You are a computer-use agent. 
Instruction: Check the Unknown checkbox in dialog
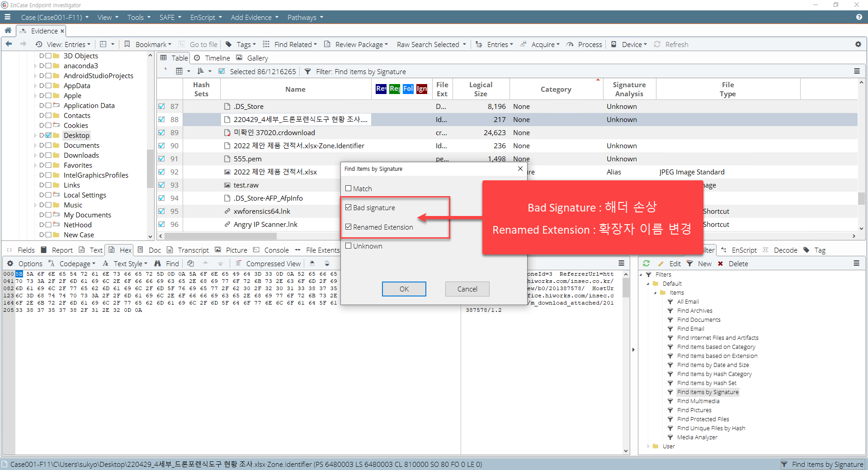(348, 246)
